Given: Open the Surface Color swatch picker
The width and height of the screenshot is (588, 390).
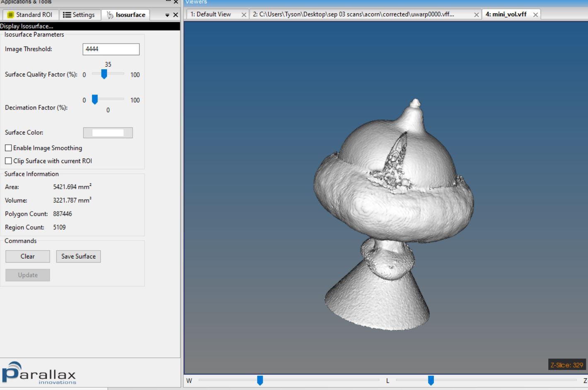Looking at the screenshot, I should [108, 133].
